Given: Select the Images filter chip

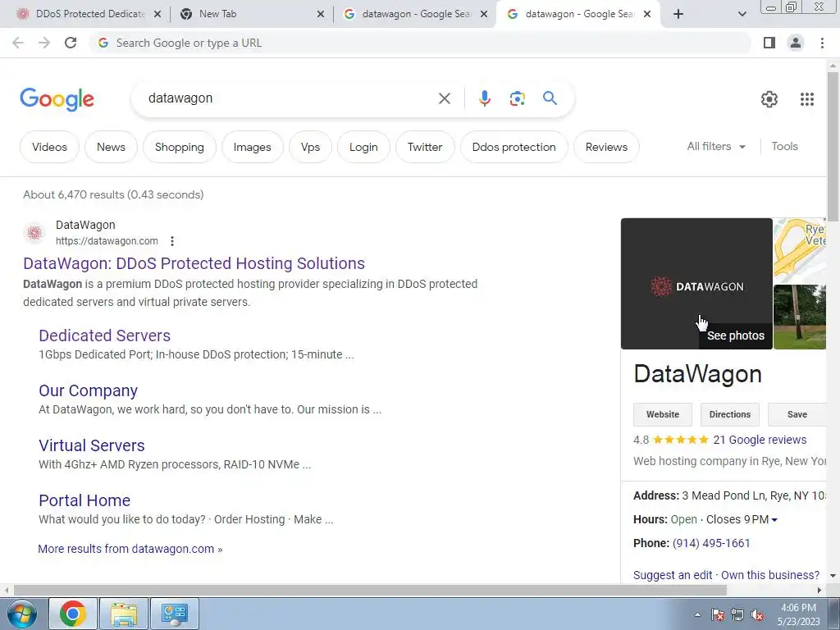Looking at the screenshot, I should click(253, 147).
